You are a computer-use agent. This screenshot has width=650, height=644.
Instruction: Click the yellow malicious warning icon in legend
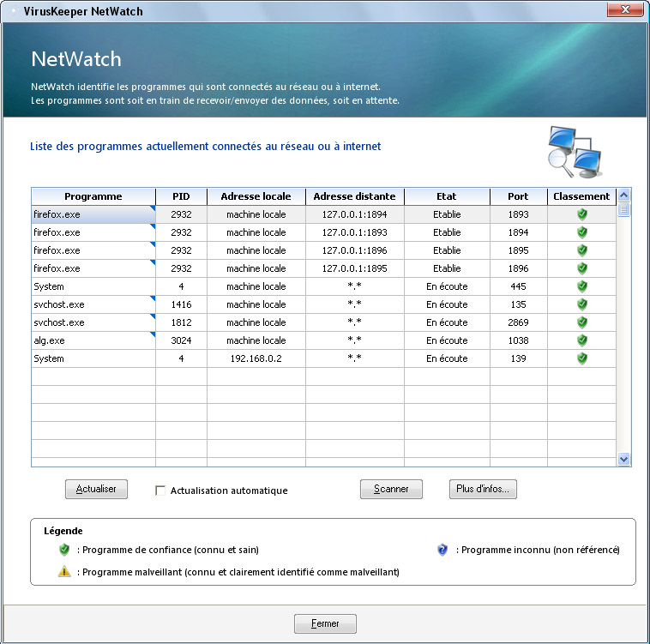click(x=64, y=571)
